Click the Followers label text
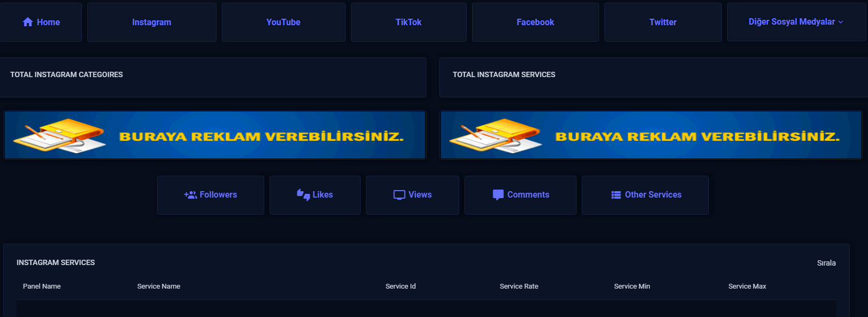Viewport: 868px width, 317px height. pyautogui.click(x=218, y=195)
